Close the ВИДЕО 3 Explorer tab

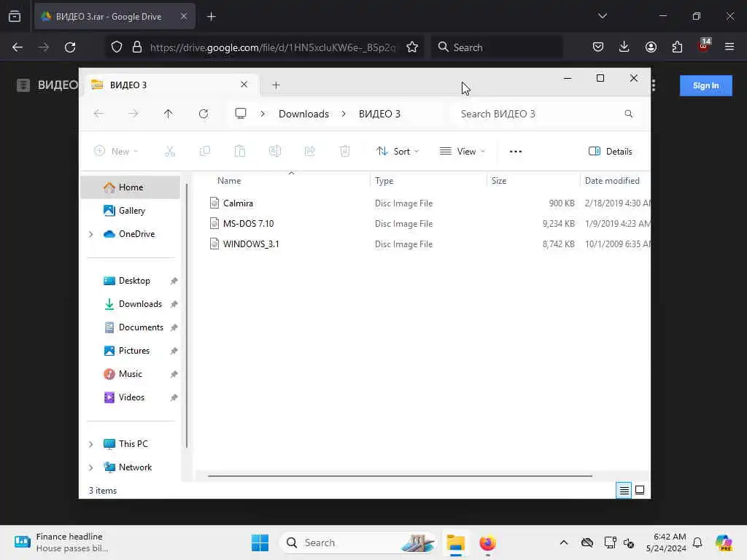tap(244, 85)
